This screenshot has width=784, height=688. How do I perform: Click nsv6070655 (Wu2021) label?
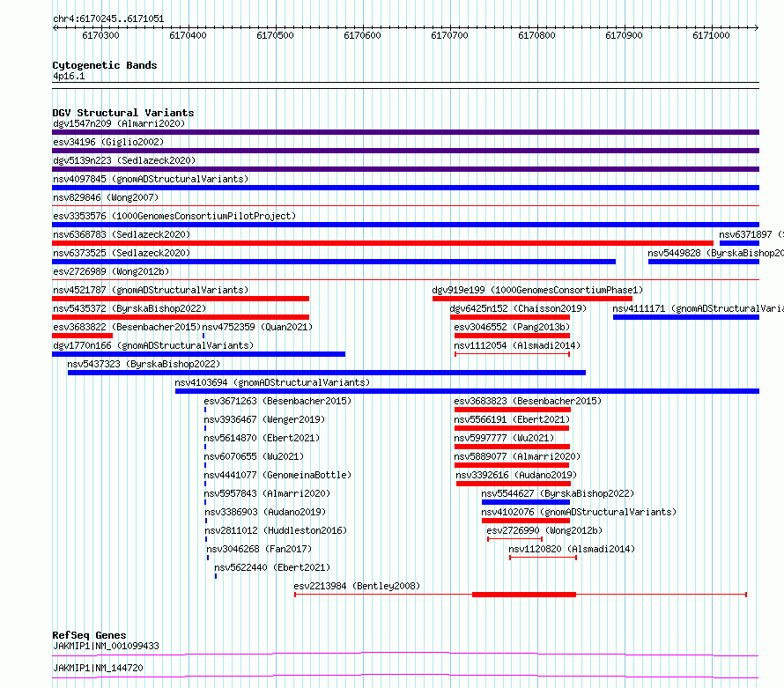(254, 456)
